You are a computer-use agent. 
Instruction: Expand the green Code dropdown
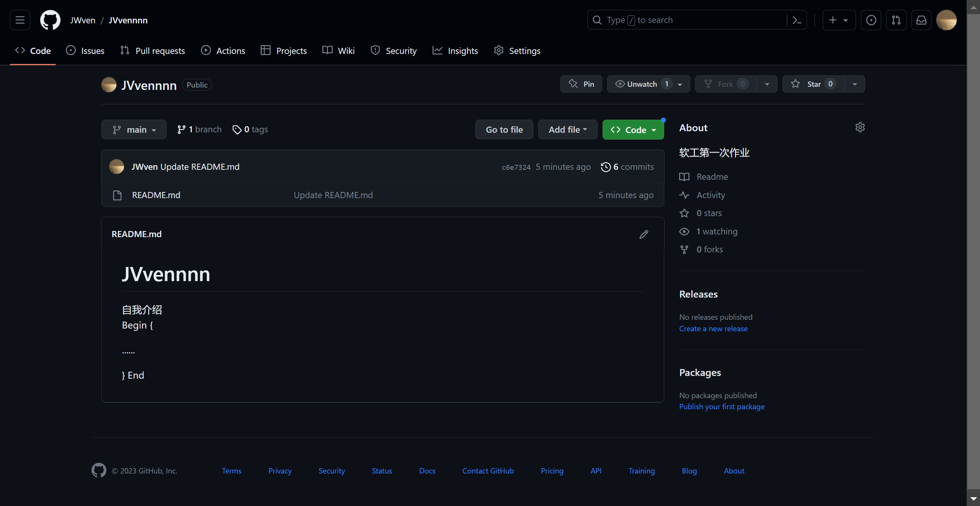coord(633,130)
